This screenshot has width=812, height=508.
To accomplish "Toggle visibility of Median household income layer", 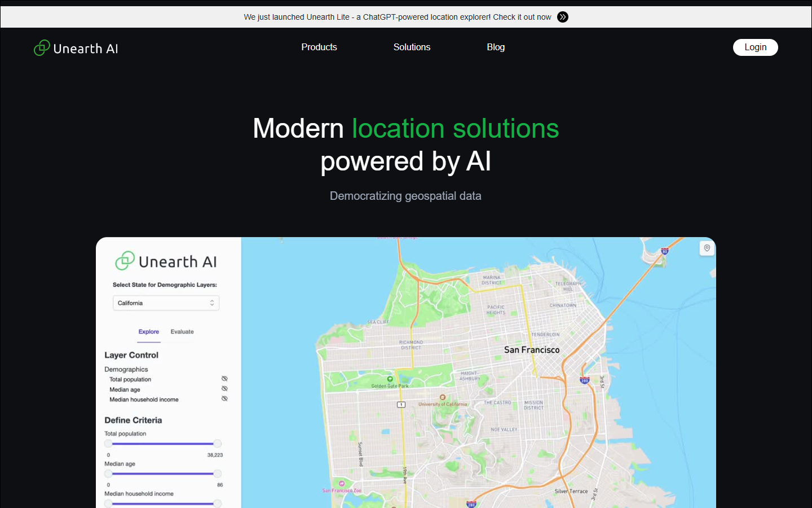I will [224, 399].
